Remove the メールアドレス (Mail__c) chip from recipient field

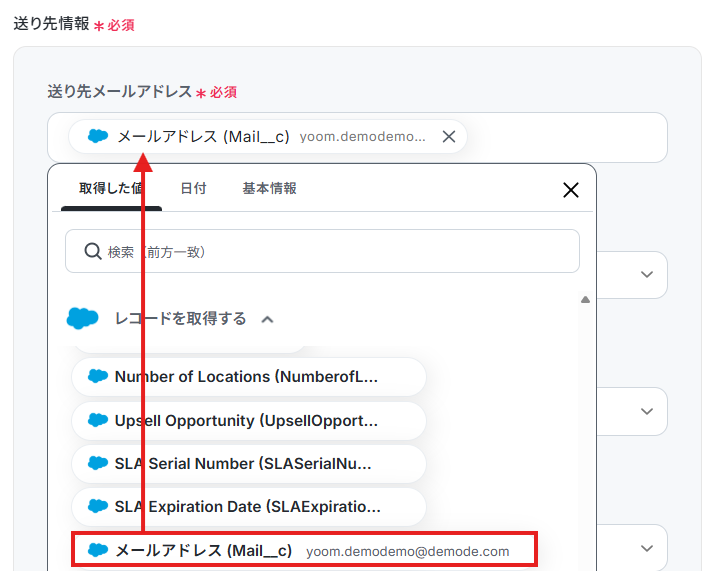(x=449, y=136)
